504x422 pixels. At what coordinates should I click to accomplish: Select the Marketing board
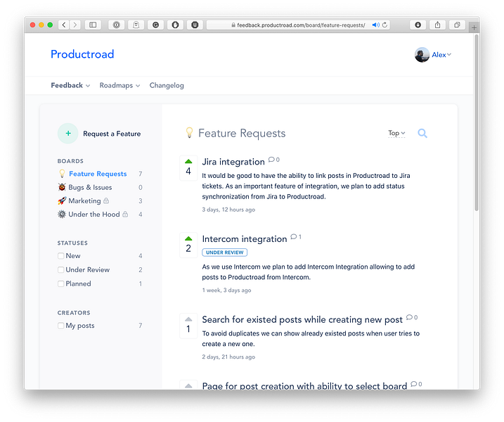pyautogui.click(x=84, y=200)
